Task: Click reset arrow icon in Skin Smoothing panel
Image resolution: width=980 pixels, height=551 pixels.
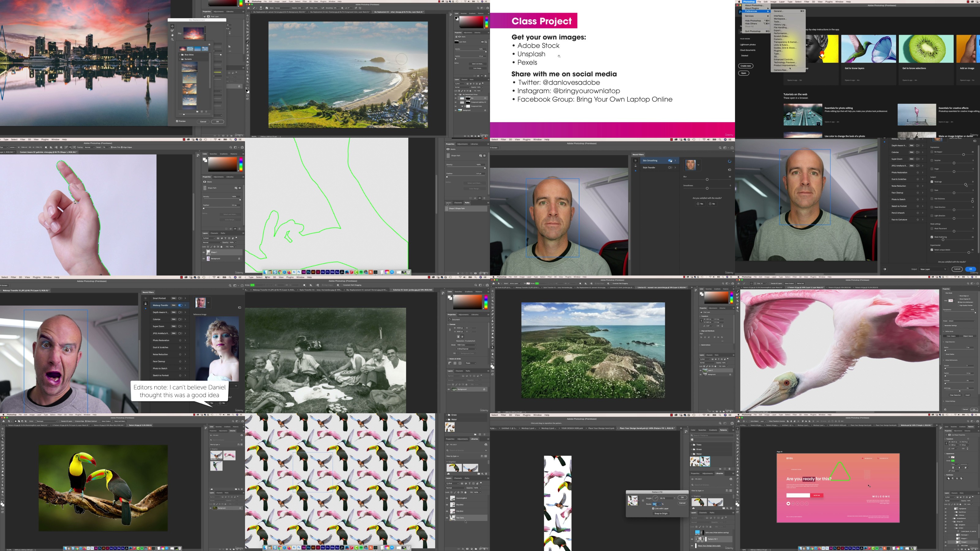Action: [x=730, y=170]
